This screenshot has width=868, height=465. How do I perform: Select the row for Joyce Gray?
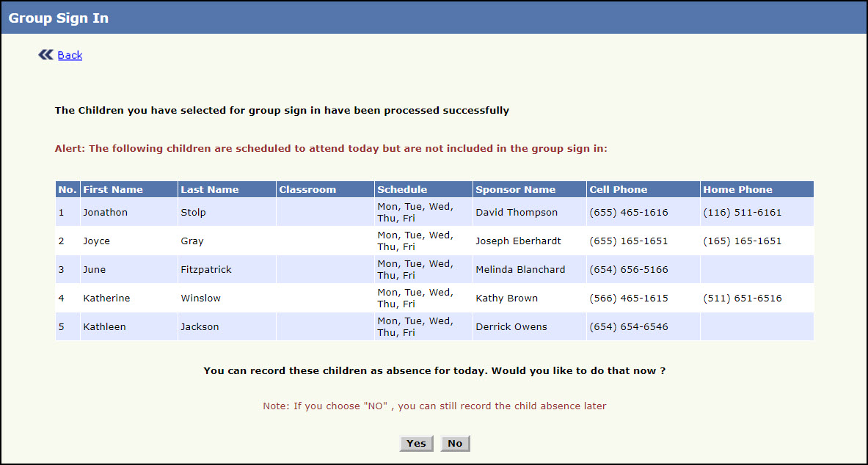pyautogui.click(x=293, y=241)
